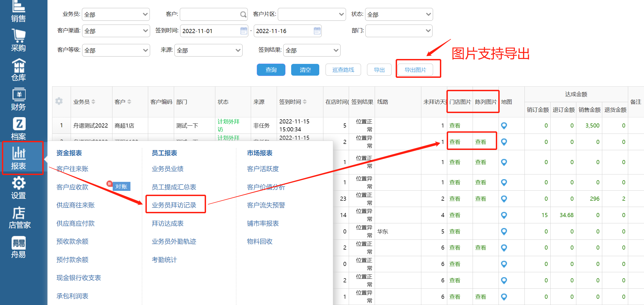Open calendar for start date 2022-11-01
This screenshot has height=305, width=644.
coord(244,31)
